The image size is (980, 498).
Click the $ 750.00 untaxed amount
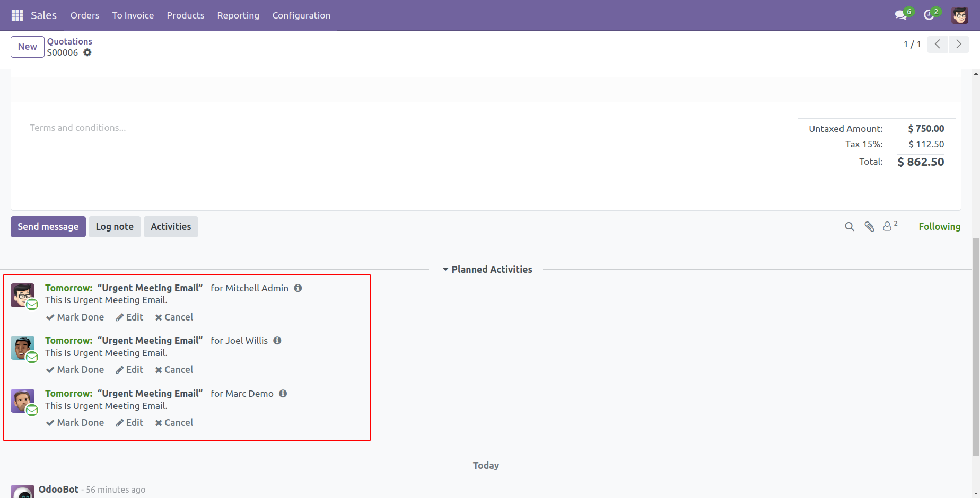tap(926, 129)
